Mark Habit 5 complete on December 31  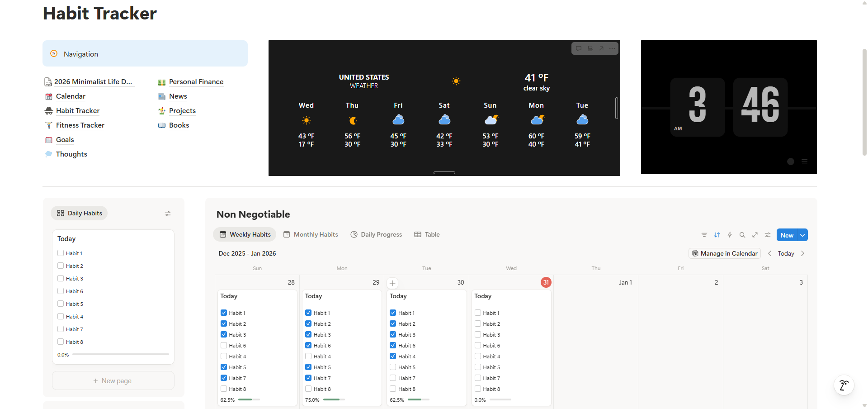click(477, 367)
